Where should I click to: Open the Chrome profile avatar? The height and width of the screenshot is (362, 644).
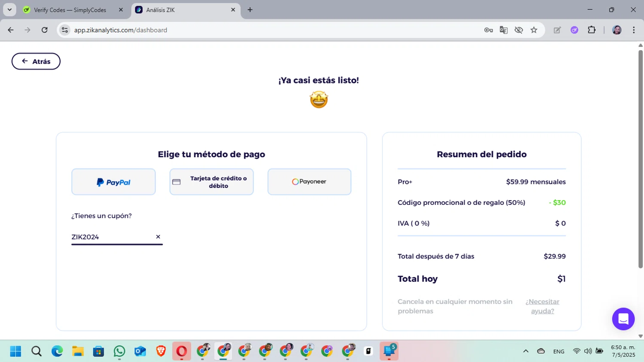[x=617, y=30]
